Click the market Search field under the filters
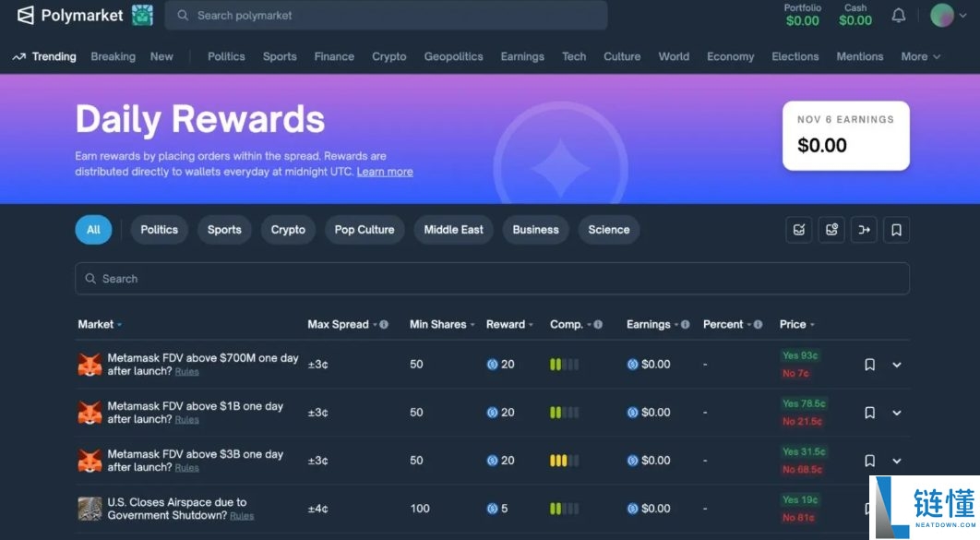The height and width of the screenshot is (540, 980). 492,279
